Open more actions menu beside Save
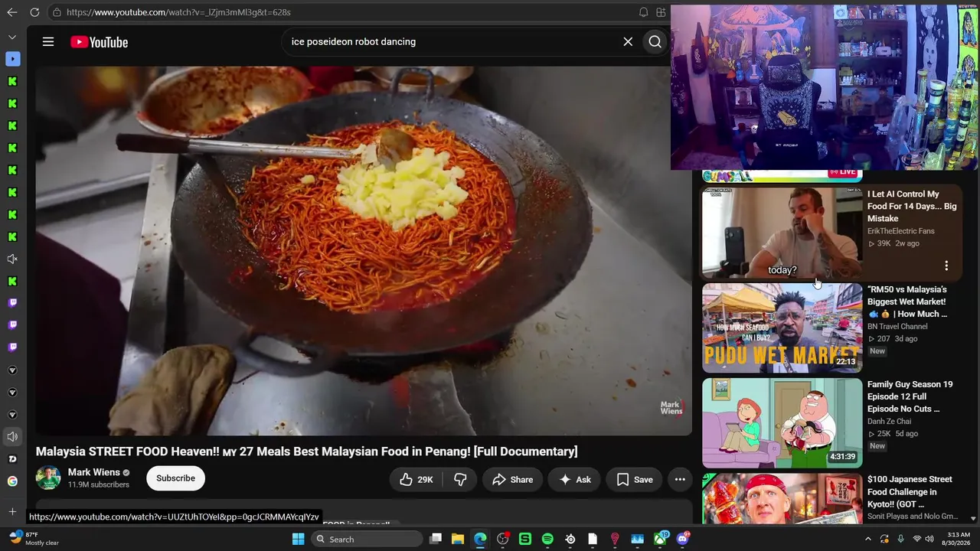The height and width of the screenshot is (551, 980). coord(680,480)
